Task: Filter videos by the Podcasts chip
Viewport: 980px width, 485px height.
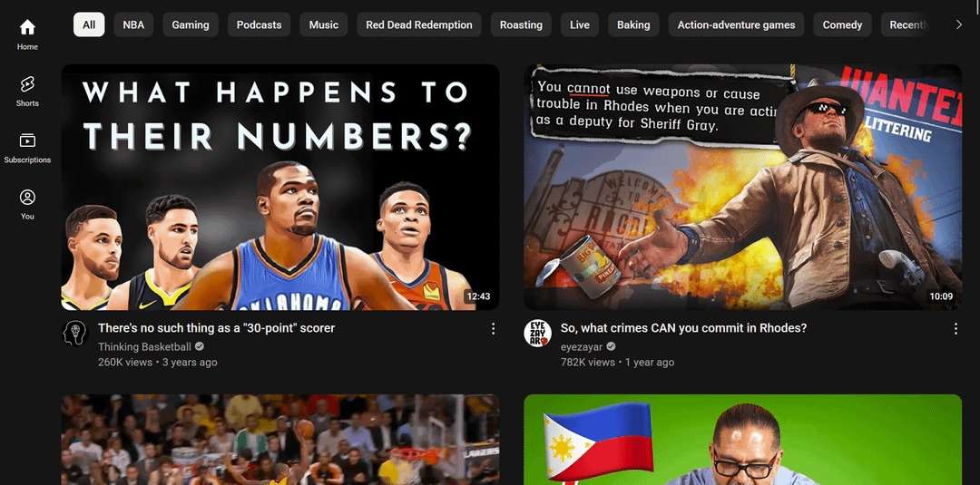Action: pos(259,25)
